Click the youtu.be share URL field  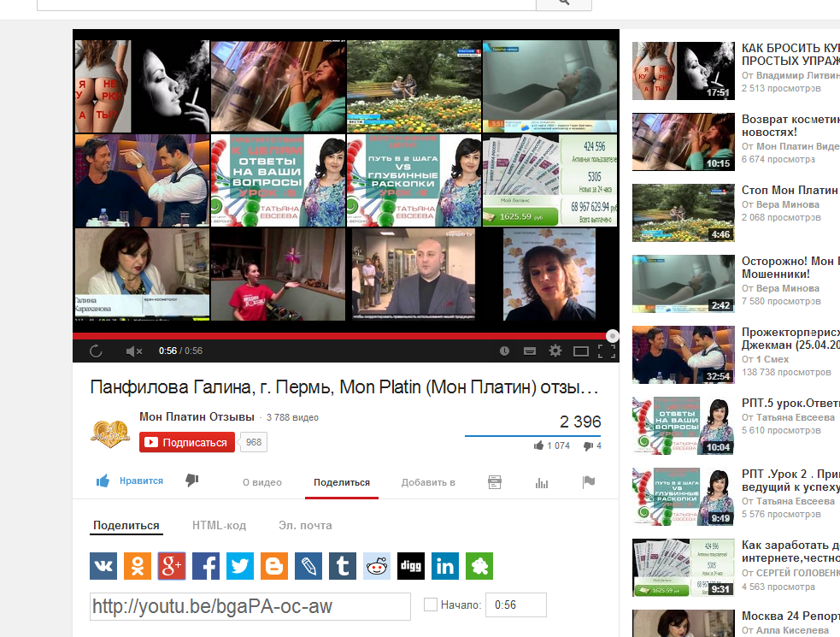[250, 606]
